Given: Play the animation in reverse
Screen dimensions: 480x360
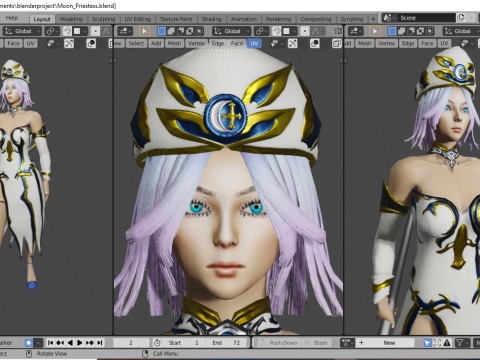Looking at the screenshot, I should tap(70, 343).
